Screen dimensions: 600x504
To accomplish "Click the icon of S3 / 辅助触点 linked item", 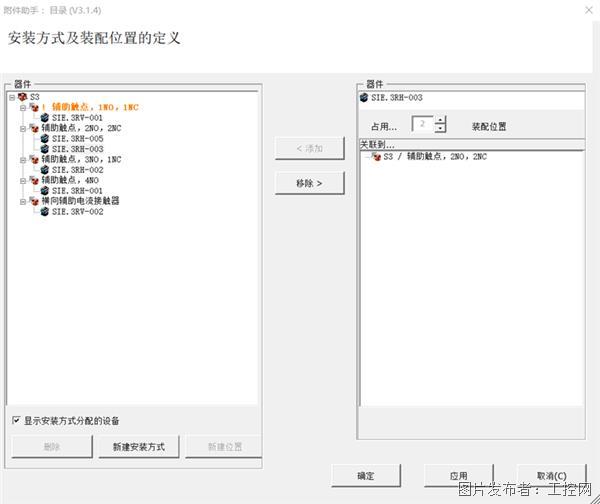I will pyautogui.click(x=376, y=157).
